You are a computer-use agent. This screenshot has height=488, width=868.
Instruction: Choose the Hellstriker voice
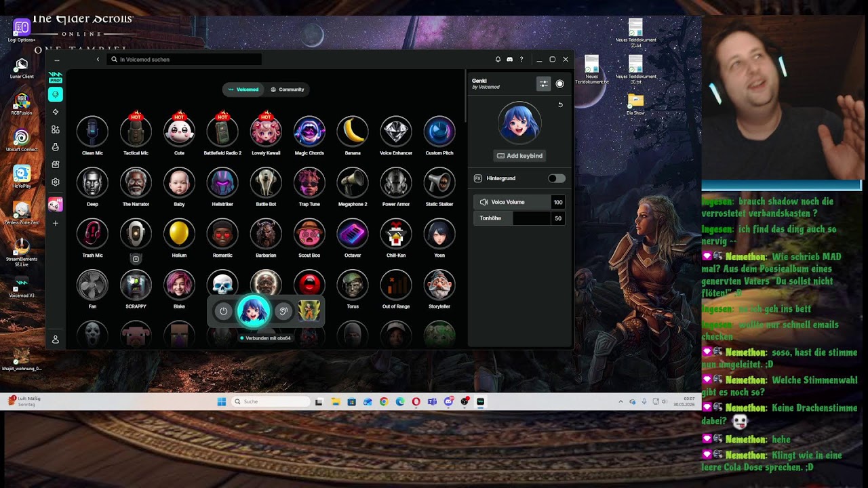click(x=222, y=182)
